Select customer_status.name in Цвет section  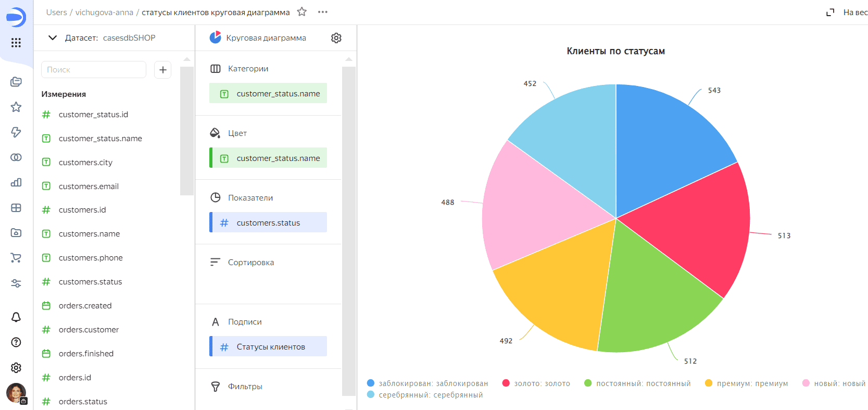click(268, 158)
